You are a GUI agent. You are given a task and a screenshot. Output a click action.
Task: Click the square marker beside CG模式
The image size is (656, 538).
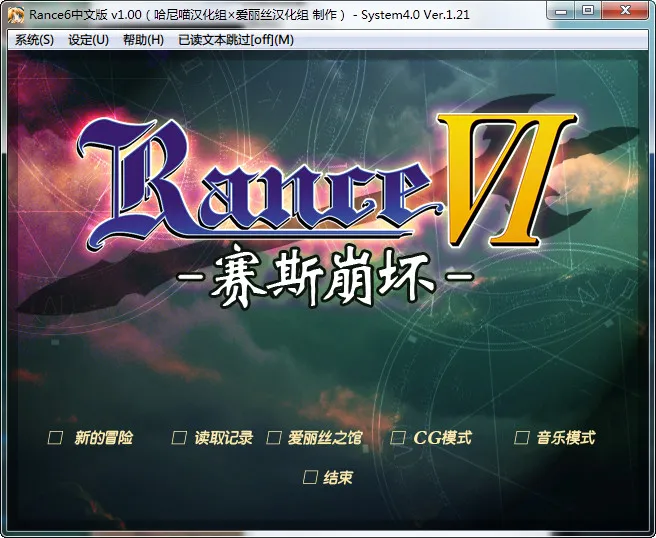(398, 438)
